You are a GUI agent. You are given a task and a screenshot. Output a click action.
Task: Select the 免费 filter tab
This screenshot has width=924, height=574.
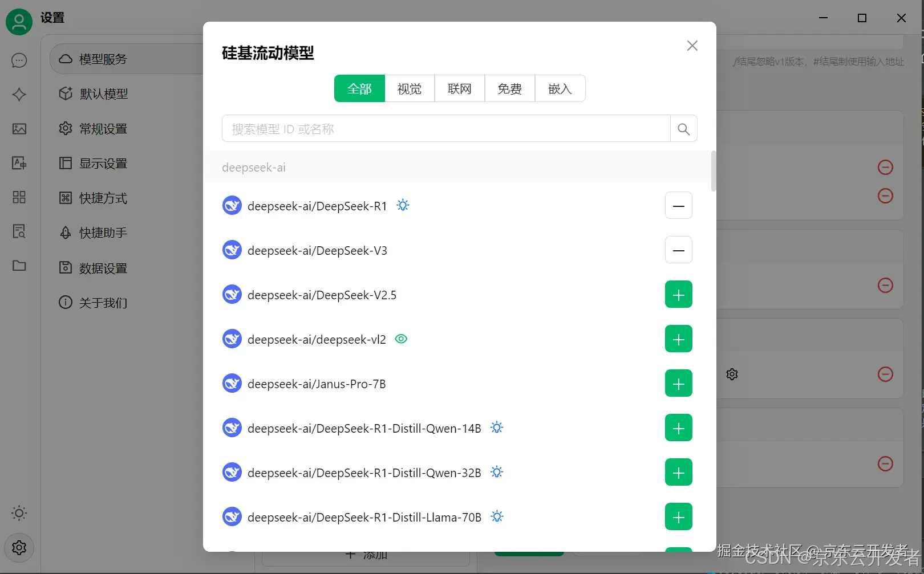[510, 88]
